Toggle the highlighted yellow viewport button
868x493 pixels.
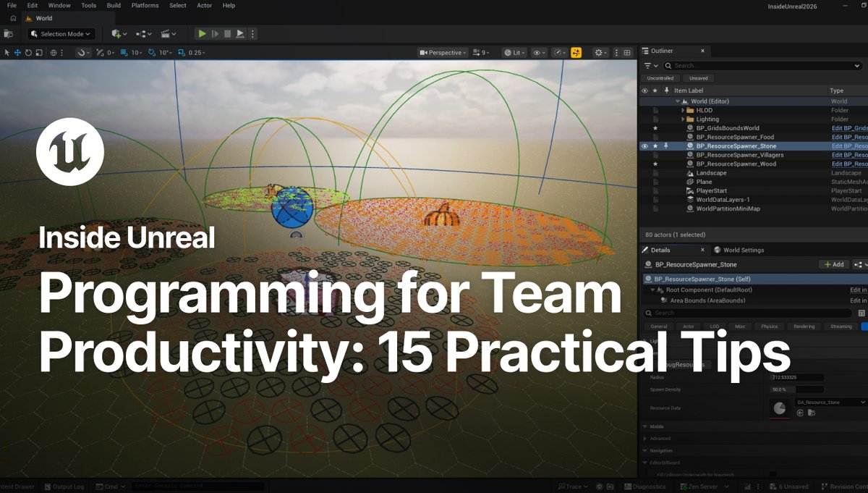pyautogui.click(x=576, y=53)
